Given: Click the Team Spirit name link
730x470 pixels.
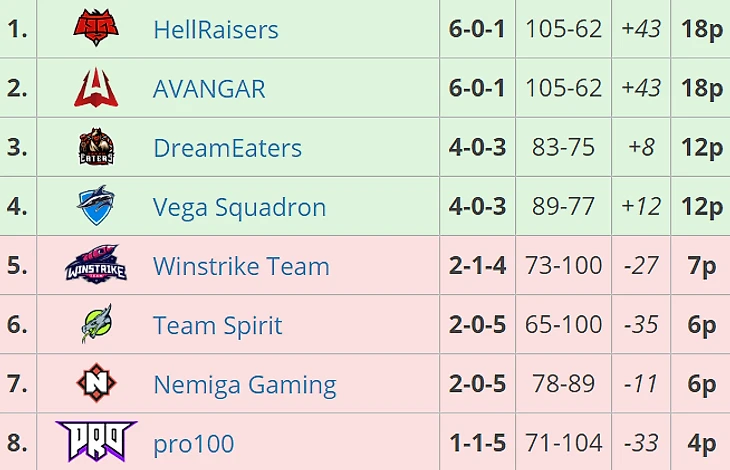Looking at the screenshot, I should pyautogui.click(x=217, y=325).
